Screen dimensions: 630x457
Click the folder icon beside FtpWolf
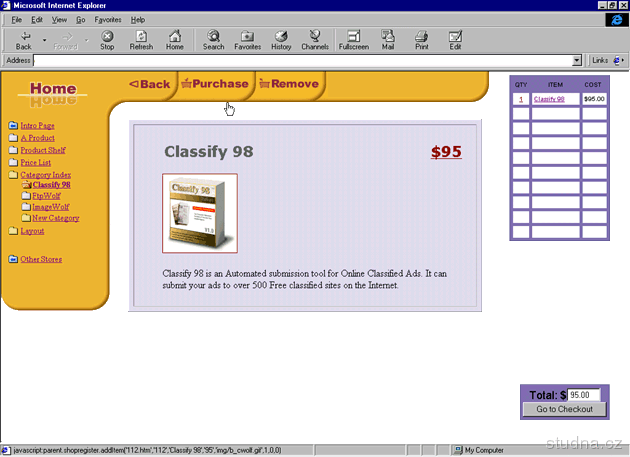click(26, 195)
